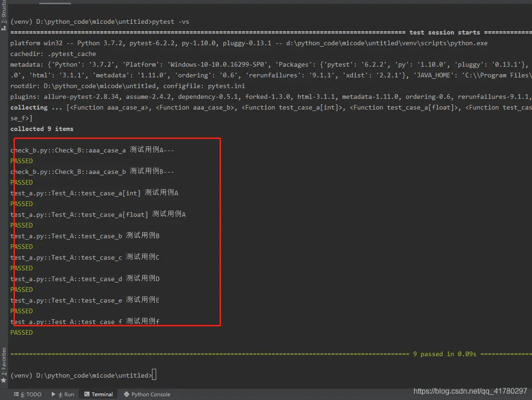This screenshot has width=532, height=400.
Task: Open the TODO tool window tab
Action: 28,394
